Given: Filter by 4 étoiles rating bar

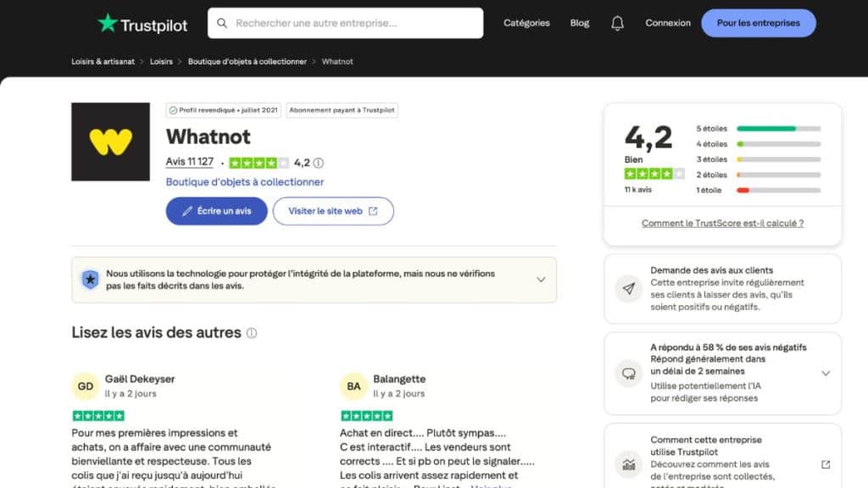Looking at the screenshot, I should click(x=758, y=144).
